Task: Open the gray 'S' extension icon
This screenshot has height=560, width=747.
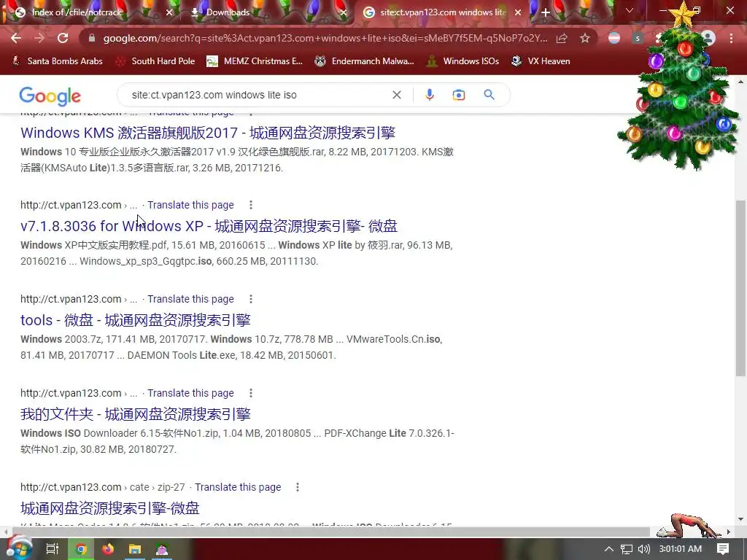Action: (638, 38)
